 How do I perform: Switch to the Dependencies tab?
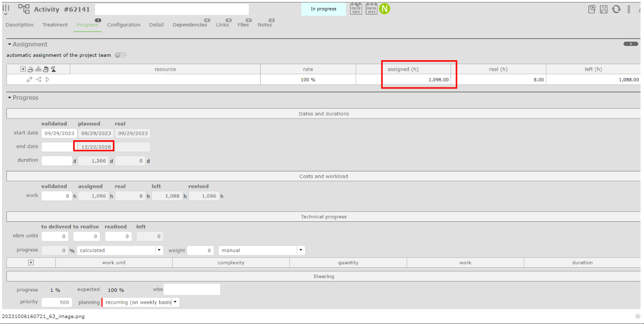point(189,25)
